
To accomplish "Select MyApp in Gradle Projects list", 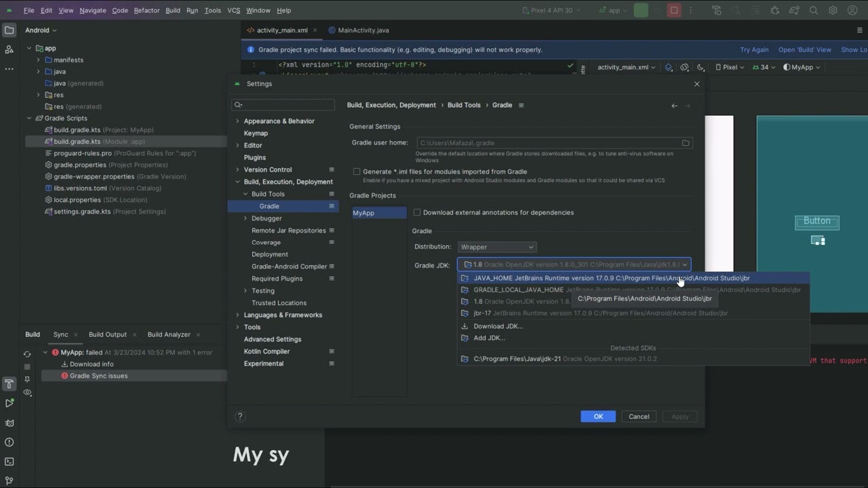I will pos(378,213).
